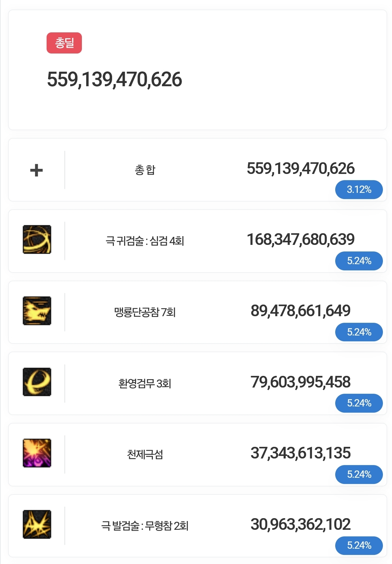This screenshot has height=564, width=392.
Task: Expand the 총합 row plus icon
Action: (x=36, y=170)
